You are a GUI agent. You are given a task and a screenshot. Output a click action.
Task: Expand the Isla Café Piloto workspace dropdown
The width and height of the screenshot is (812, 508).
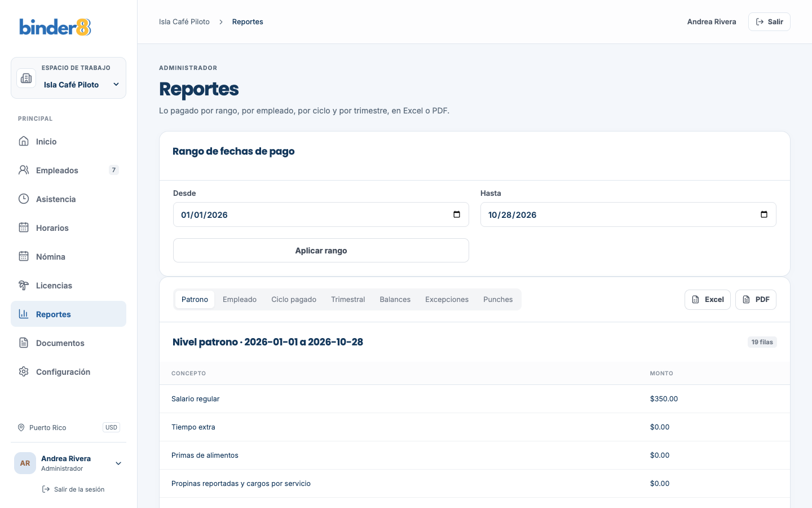pos(116,85)
